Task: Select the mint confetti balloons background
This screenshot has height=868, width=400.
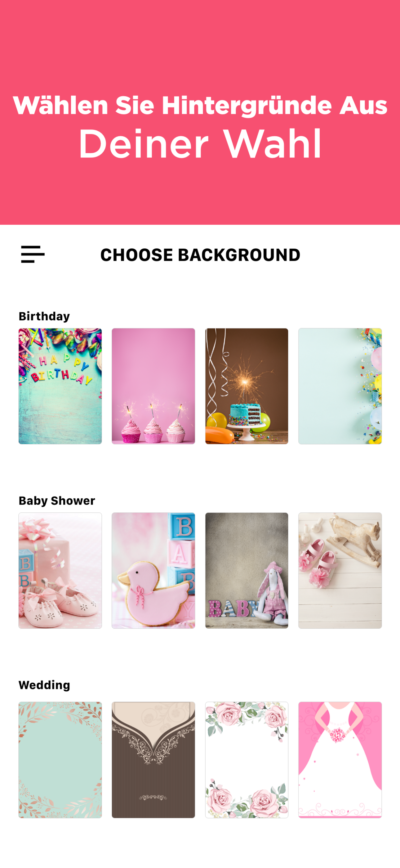Action: [x=340, y=386]
